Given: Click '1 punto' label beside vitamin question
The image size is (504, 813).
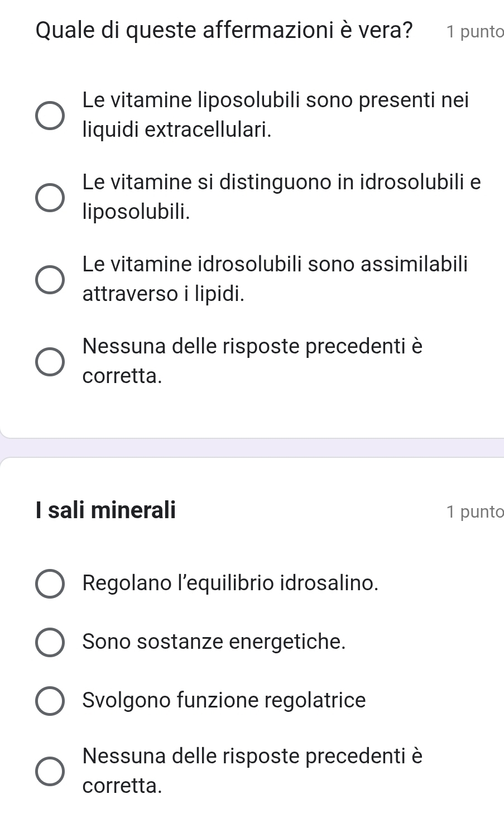Looking at the screenshot, I should pyautogui.click(x=474, y=32).
